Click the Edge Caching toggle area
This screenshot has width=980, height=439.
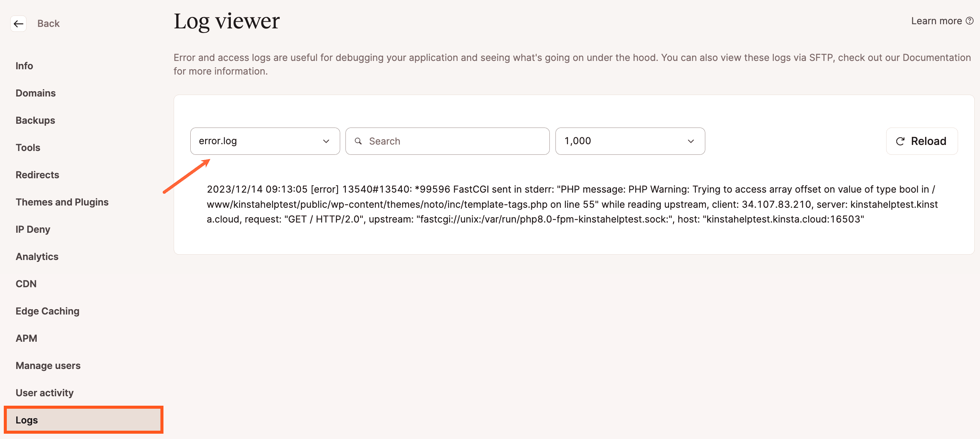(x=47, y=311)
